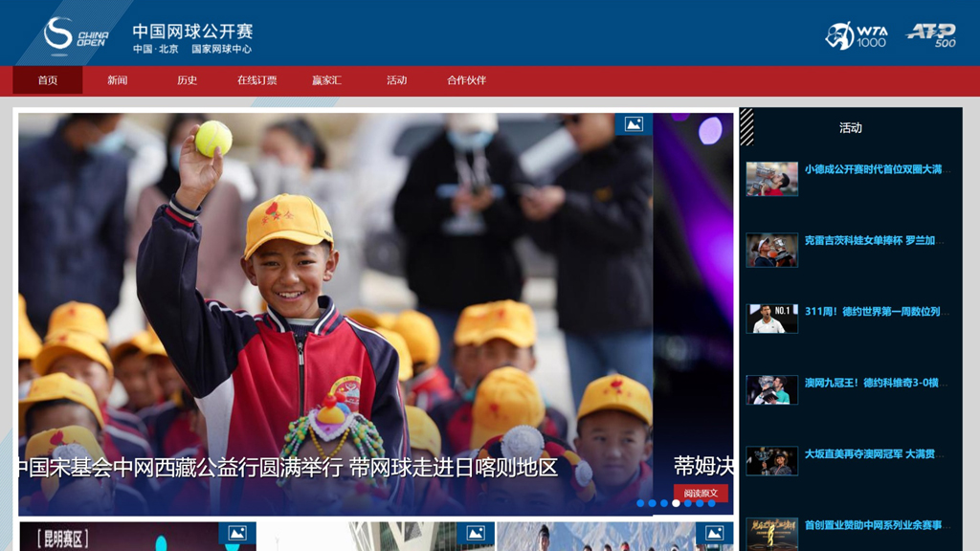Click the image icon on the right bottom card
This screenshot has height=551, width=980.
coord(714,533)
